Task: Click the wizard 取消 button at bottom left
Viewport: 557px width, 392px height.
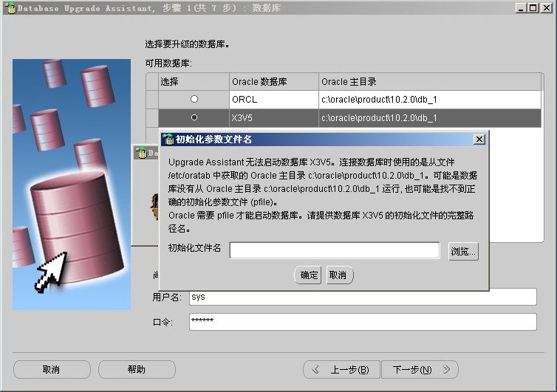Action: (52, 369)
